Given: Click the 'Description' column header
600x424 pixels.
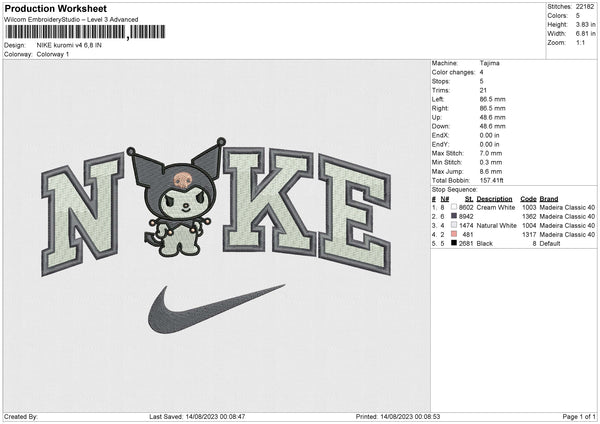Looking at the screenshot, I should click(494, 199).
